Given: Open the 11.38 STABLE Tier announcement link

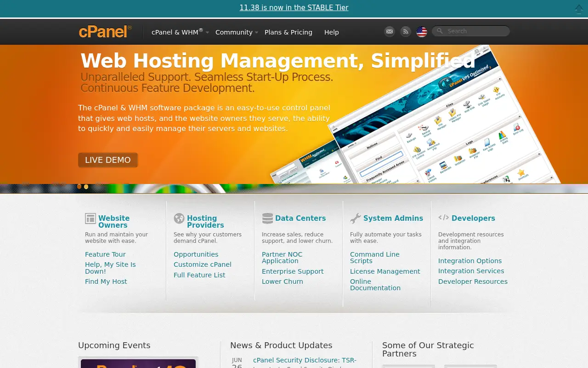Looking at the screenshot, I should click(294, 7).
